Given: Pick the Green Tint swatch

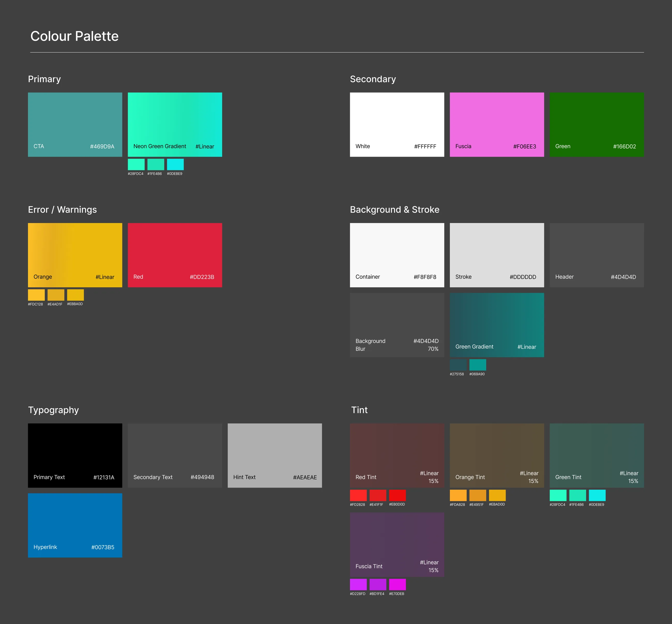Looking at the screenshot, I should 597,456.
